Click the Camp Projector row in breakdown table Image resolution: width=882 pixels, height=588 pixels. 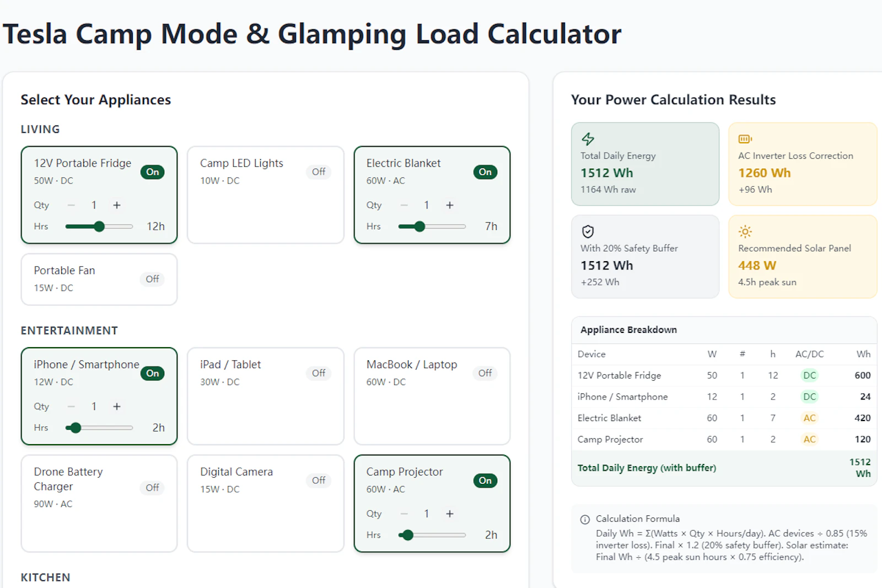(x=724, y=440)
